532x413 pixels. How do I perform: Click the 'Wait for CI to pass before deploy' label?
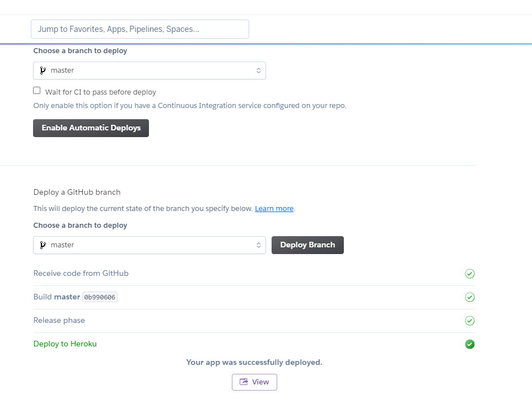[x=101, y=92]
